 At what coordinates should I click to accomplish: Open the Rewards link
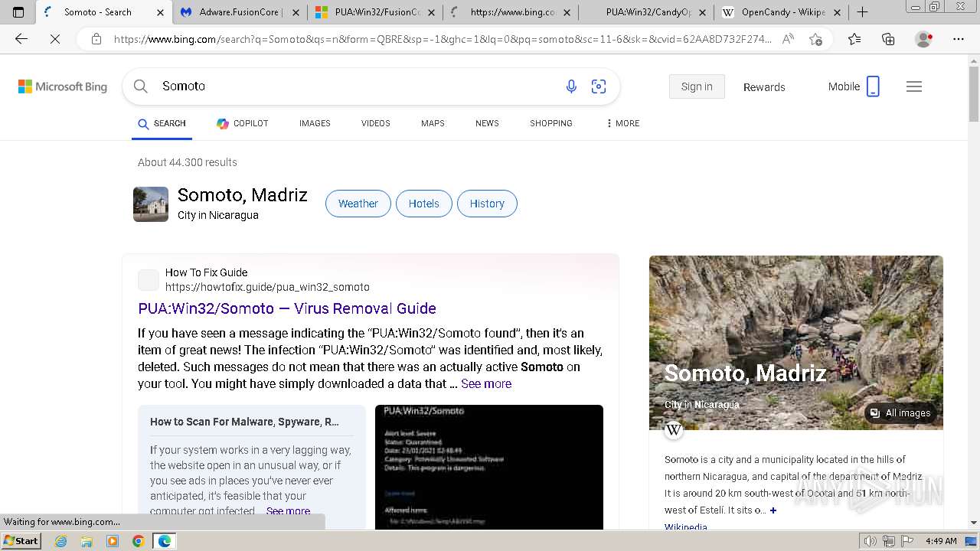(x=764, y=87)
